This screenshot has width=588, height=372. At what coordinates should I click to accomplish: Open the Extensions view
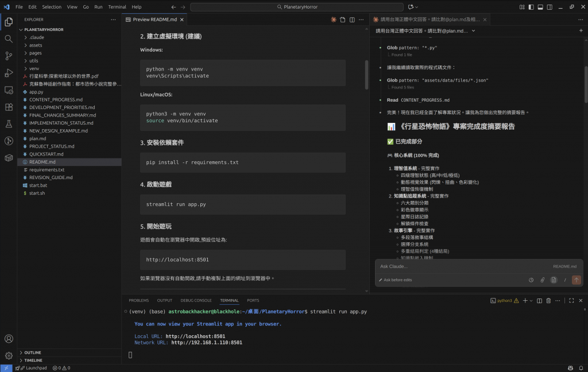pyautogui.click(x=9, y=107)
